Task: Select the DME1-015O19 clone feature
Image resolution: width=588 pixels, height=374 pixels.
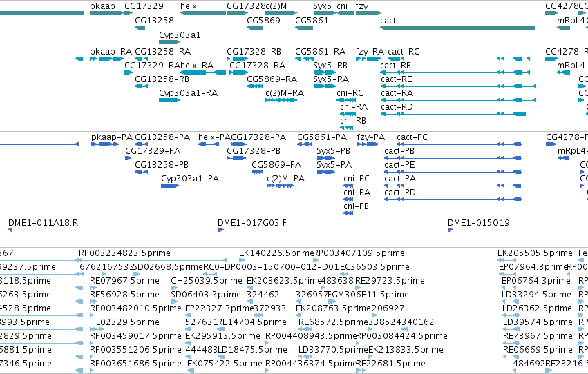Action: pos(518,230)
